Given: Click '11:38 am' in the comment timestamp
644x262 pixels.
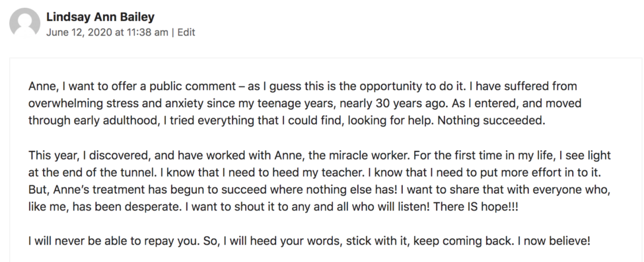Looking at the screenshot, I should pyautogui.click(x=147, y=32).
